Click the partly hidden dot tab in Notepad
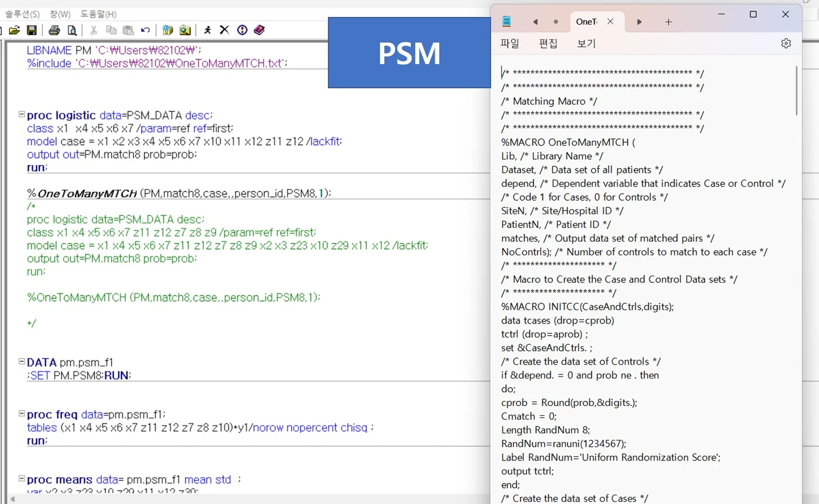The width and height of the screenshot is (819, 504). click(x=556, y=22)
